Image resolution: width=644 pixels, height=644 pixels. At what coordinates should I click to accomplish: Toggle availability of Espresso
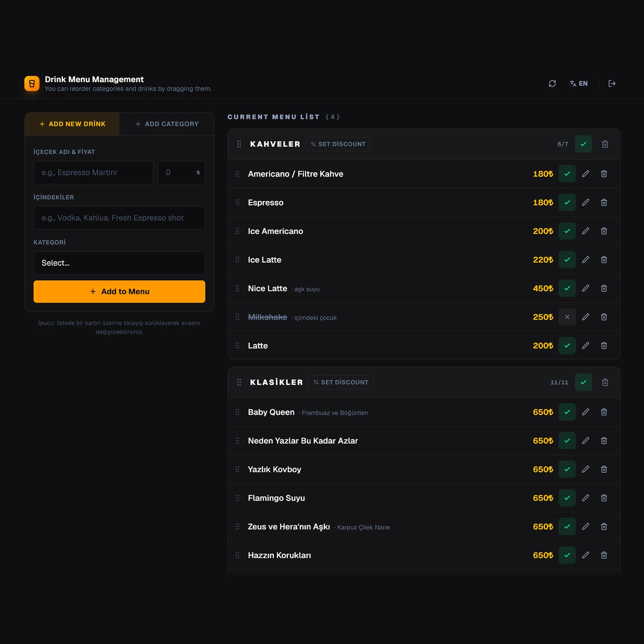pyautogui.click(x=567, y=202)
